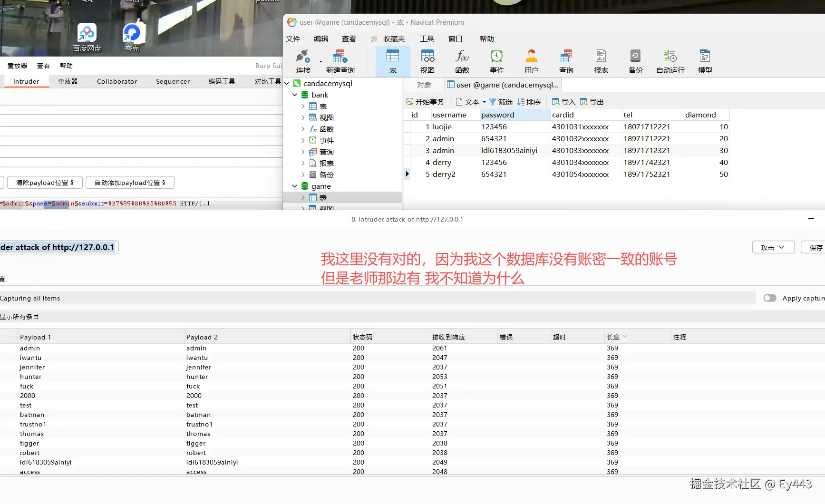825x504 pixels.
Task: Collapse the game database tree
Action: [x=295, y=186]
